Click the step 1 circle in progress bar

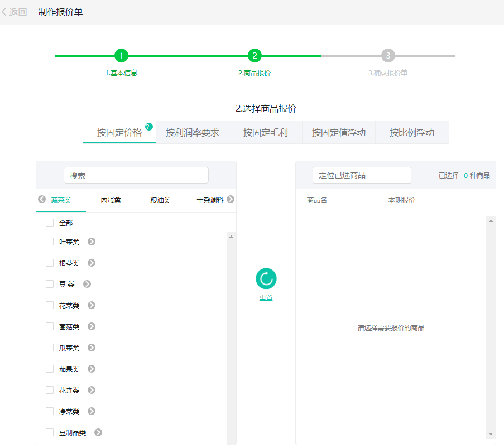tap(121, 56)
